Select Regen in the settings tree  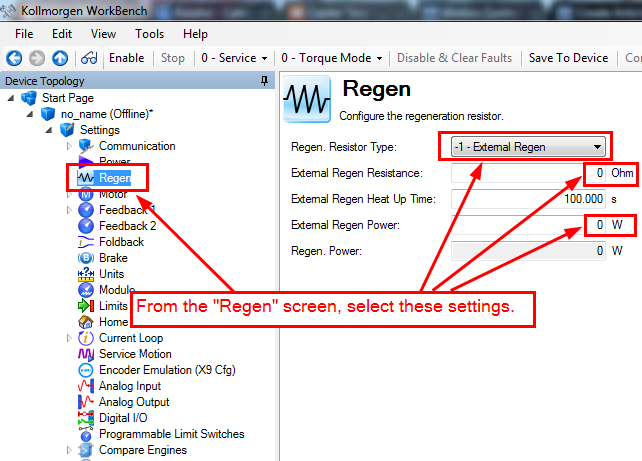[x=115, y=178]
